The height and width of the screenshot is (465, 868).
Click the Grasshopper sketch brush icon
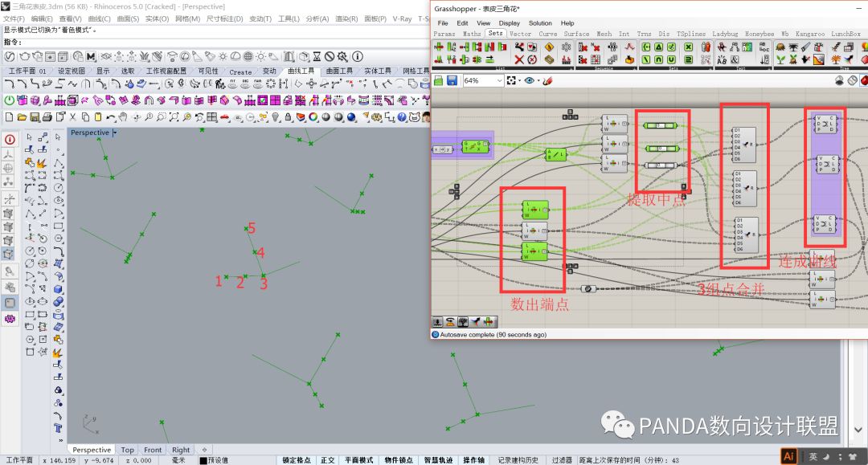(547, 81)
